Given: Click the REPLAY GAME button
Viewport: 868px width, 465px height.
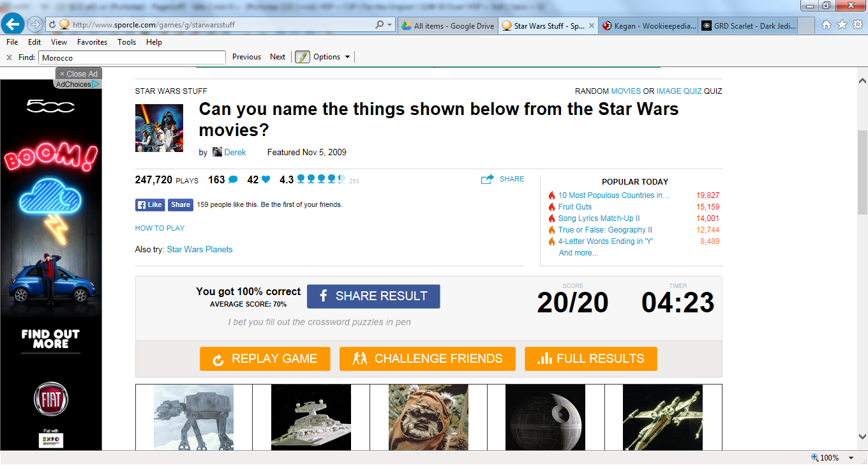Looking at the screenshot, I should (x=265, y=359).
